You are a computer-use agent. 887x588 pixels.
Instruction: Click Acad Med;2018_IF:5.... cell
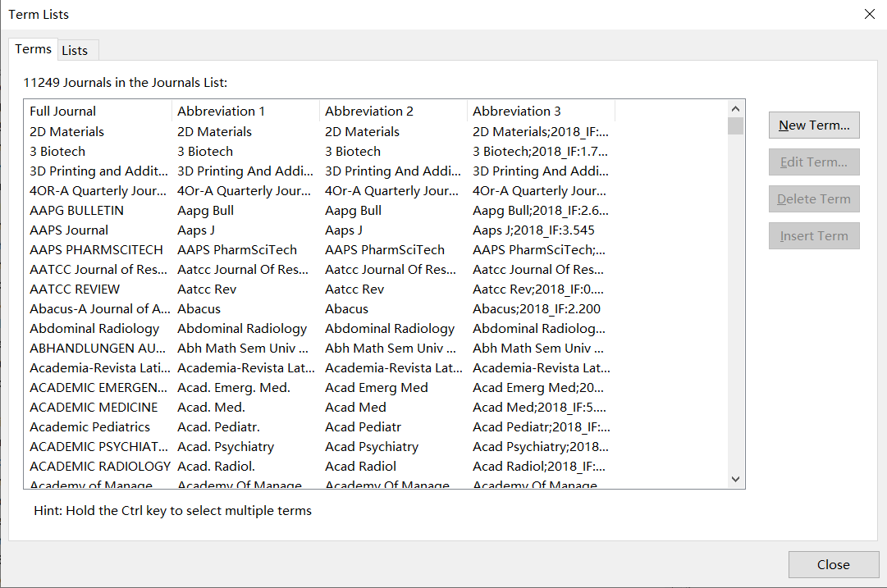point(539,408)
